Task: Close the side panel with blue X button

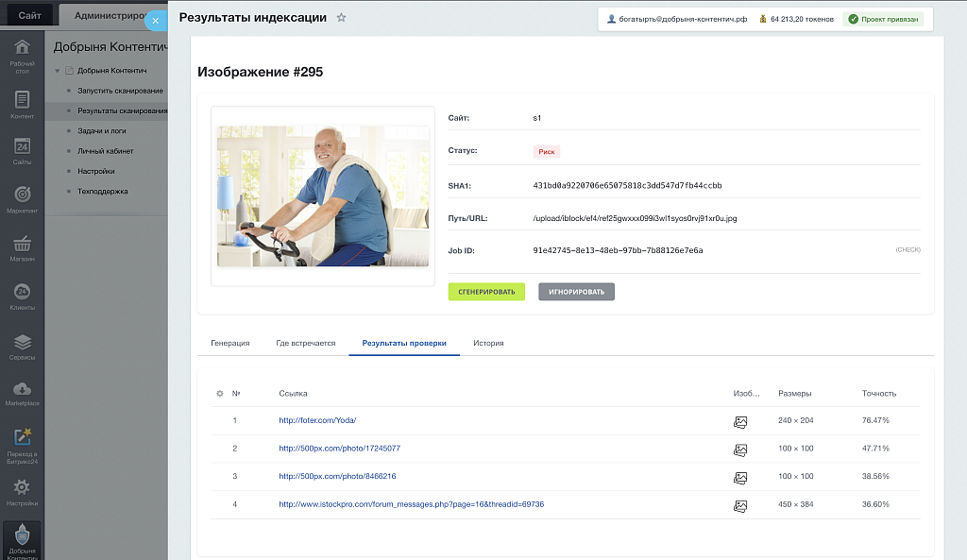Action: [x=156, y=20]
